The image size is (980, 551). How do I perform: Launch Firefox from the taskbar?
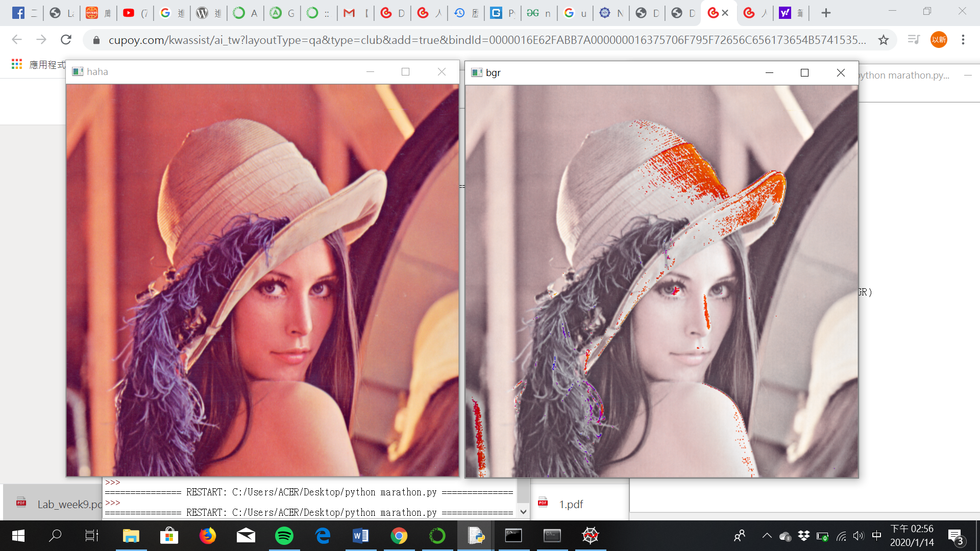(207, 536)
